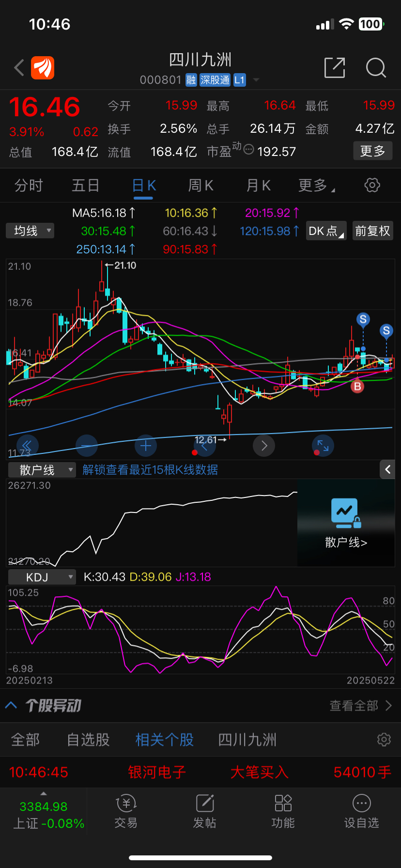Switch to the 五日 tab
401x868 pixels.
point(86,186)
